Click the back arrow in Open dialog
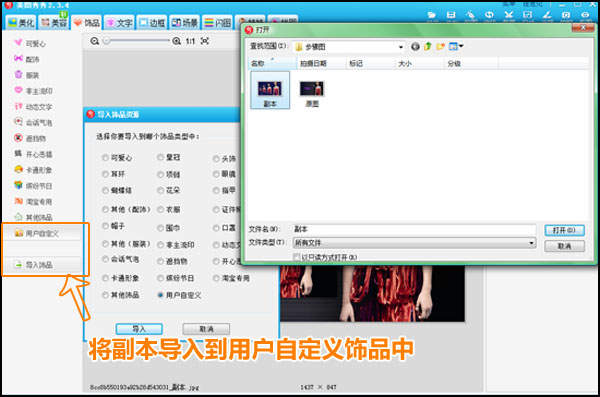This screenshot has height=397, width=600. coord(415,47)
